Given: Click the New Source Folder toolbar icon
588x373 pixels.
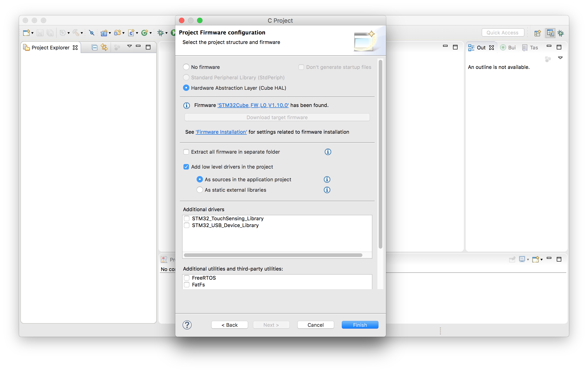Looking at the screenshot, I should click(118, 33).
